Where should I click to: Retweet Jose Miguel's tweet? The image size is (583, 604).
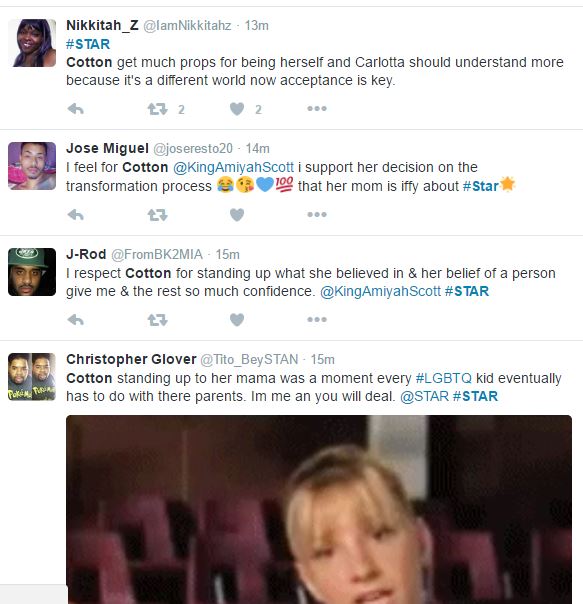[x=158, y=215]
